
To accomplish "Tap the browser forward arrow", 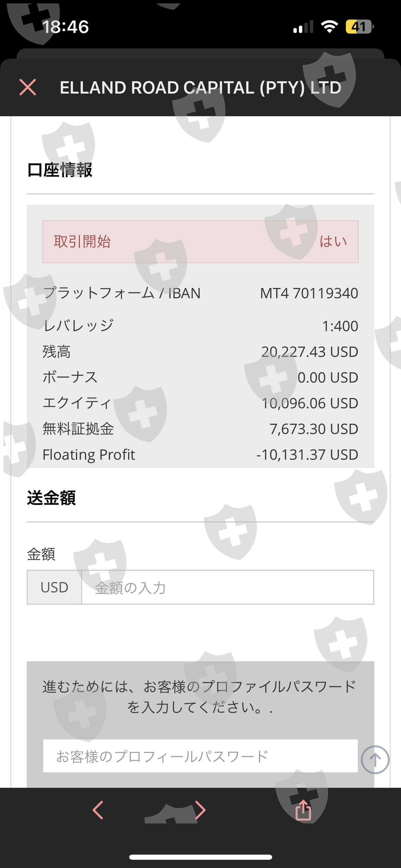I will pos(200,810).
